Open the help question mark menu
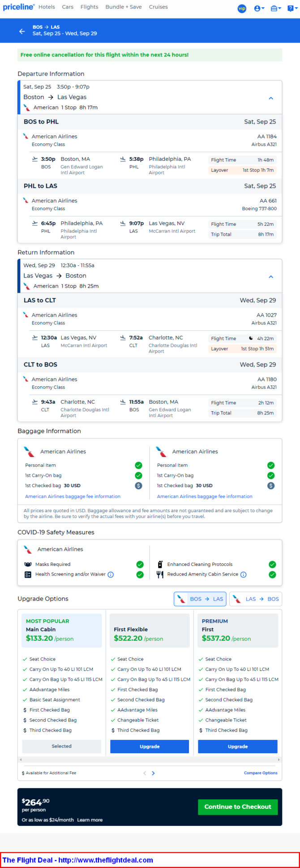 coord(291,8)
